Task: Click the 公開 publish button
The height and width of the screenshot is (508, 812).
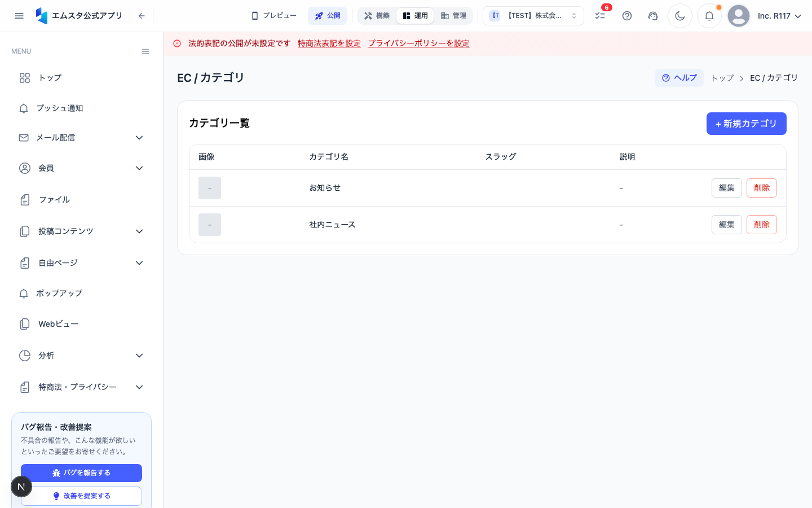Action: coord(328,16)
